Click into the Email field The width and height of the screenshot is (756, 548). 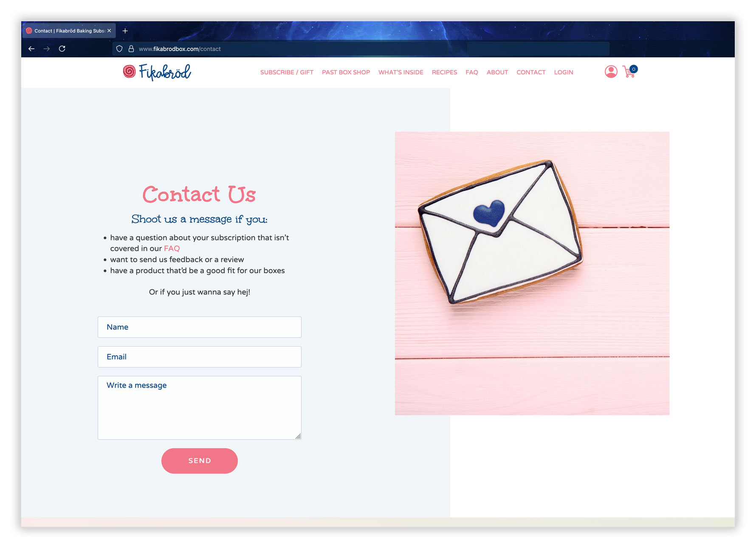pyautogui.click(x=200, y=357)
